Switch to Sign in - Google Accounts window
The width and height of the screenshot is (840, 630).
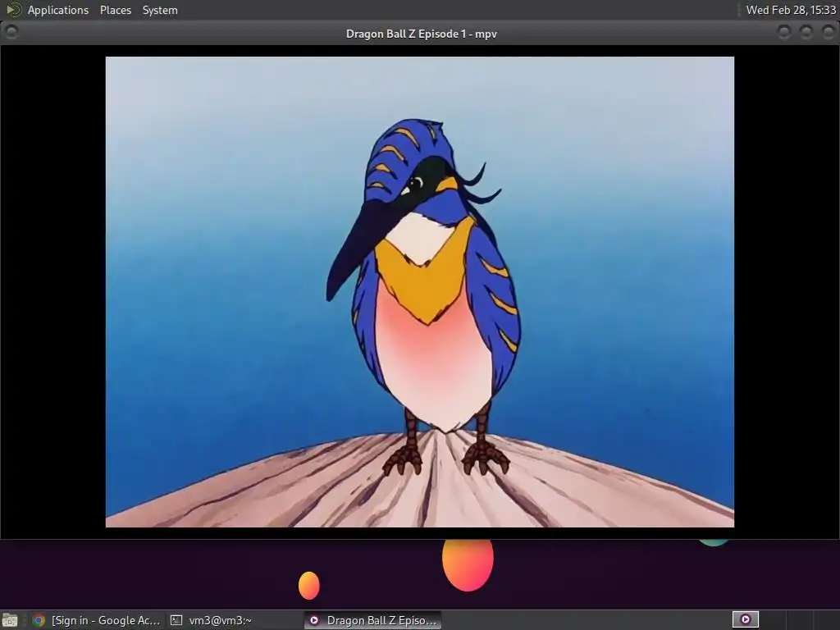point(97,620)
